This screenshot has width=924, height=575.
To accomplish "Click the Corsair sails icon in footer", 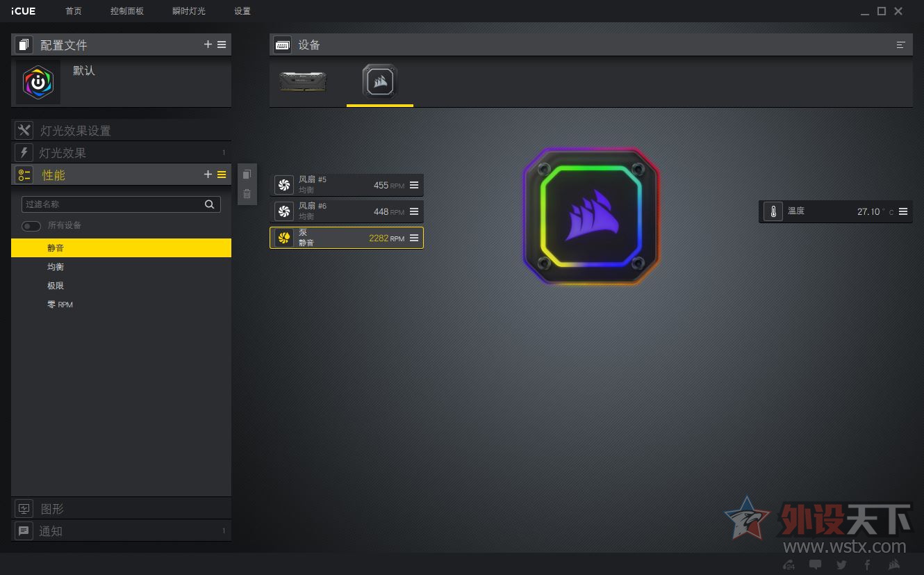I will 894,565.
